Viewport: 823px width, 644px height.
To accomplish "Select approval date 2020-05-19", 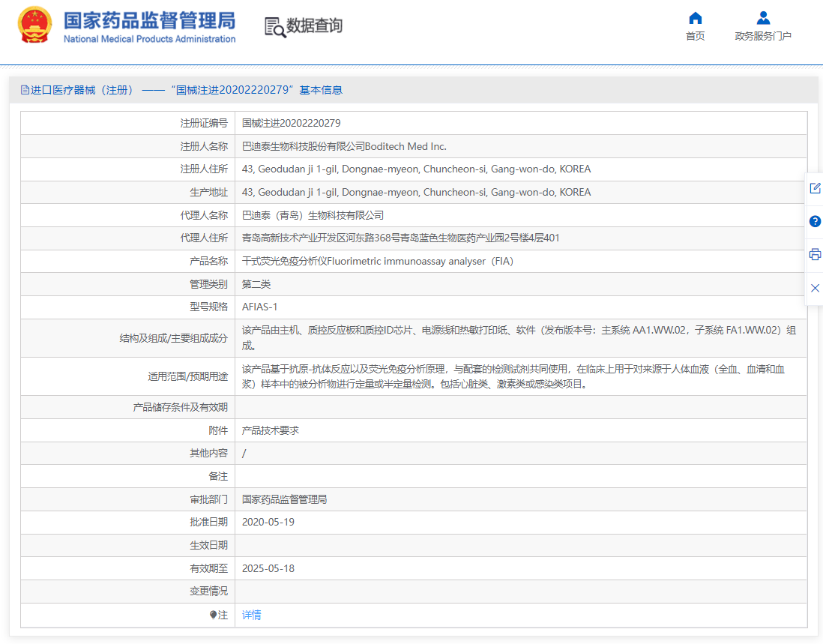I will [268, 523].
